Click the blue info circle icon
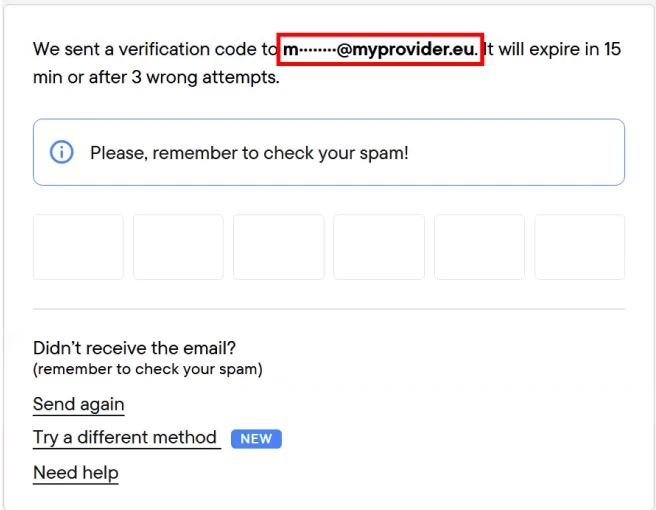Image resolution: width=656 pixels, height=510 pixels. [x=62, y=152]
